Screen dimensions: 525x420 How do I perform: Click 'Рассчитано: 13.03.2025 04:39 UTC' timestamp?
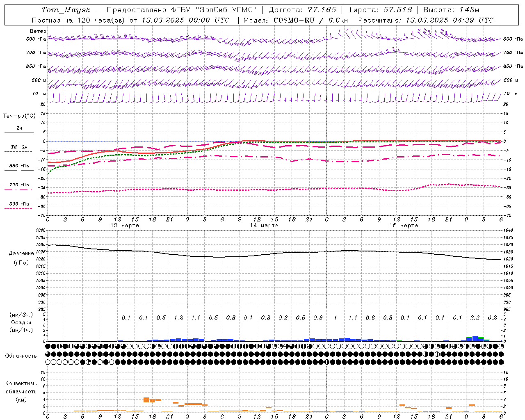click(426, 20)
